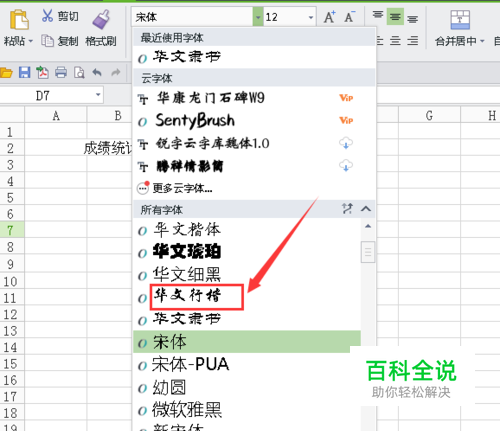Apply right horizontal alignment
The width and height of the screenshot is (500, 431).
point(412,41)
